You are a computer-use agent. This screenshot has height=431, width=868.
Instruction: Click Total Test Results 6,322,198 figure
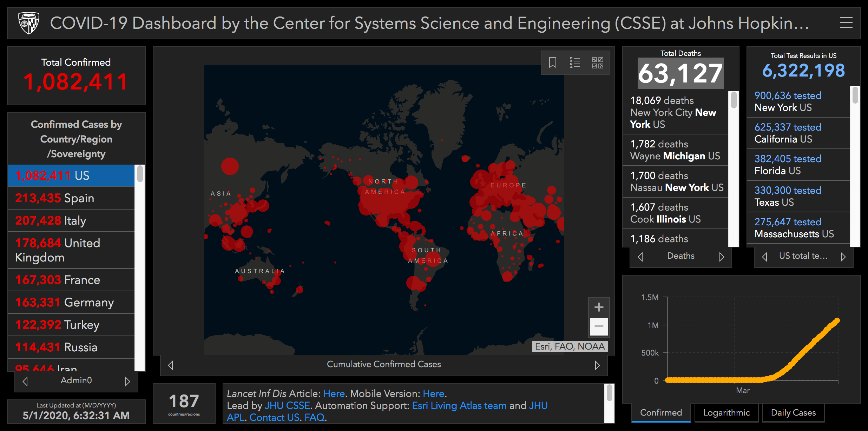coord(803,71)
